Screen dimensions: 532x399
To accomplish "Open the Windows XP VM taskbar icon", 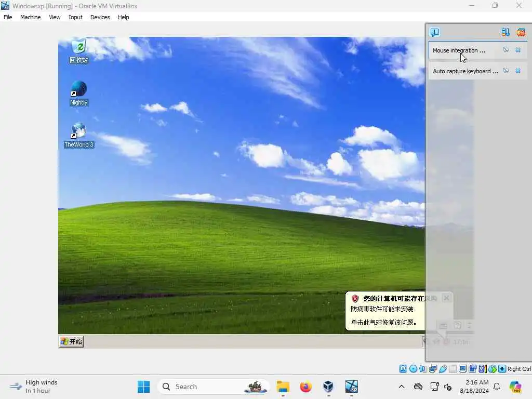I will coord(352,387).
